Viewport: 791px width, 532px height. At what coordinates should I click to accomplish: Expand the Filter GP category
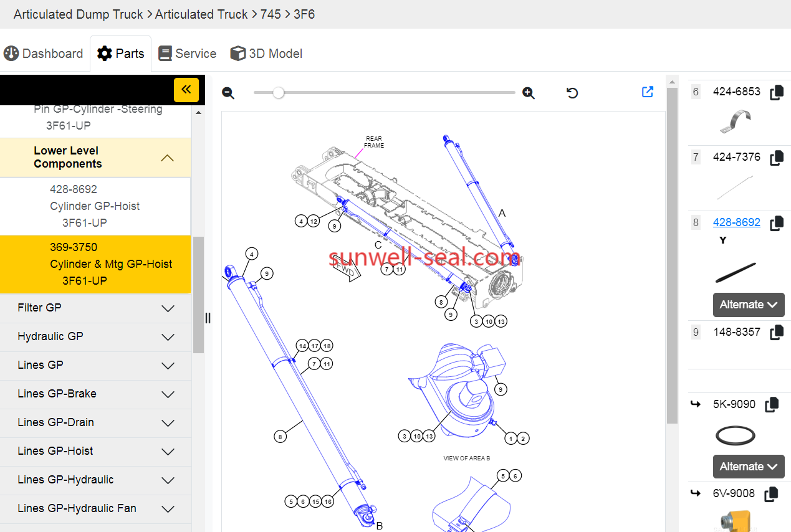pyautogui.click(x=168, y=308)
